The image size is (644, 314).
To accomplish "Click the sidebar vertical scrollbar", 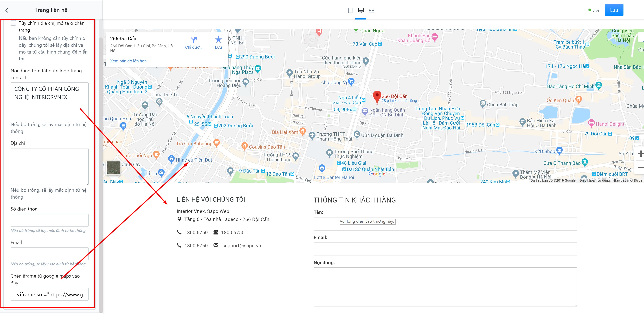I will tap(101, 175).
